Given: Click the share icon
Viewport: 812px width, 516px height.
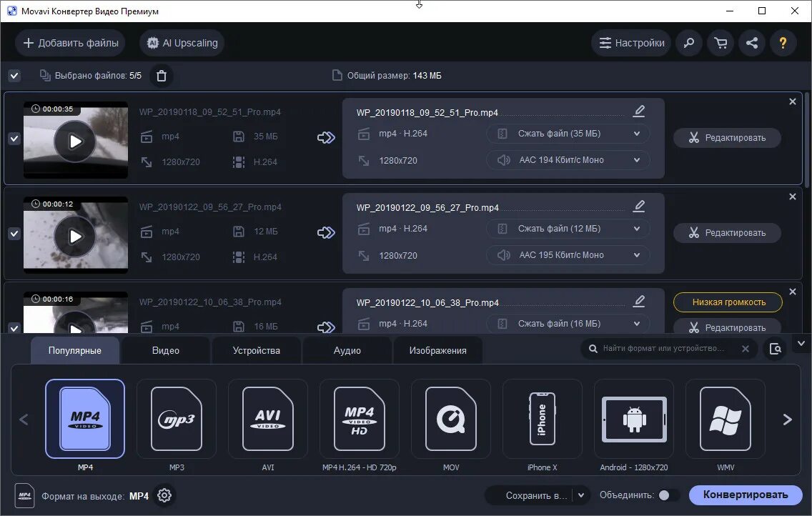Looking at the screenshot, I should (751, 43).
